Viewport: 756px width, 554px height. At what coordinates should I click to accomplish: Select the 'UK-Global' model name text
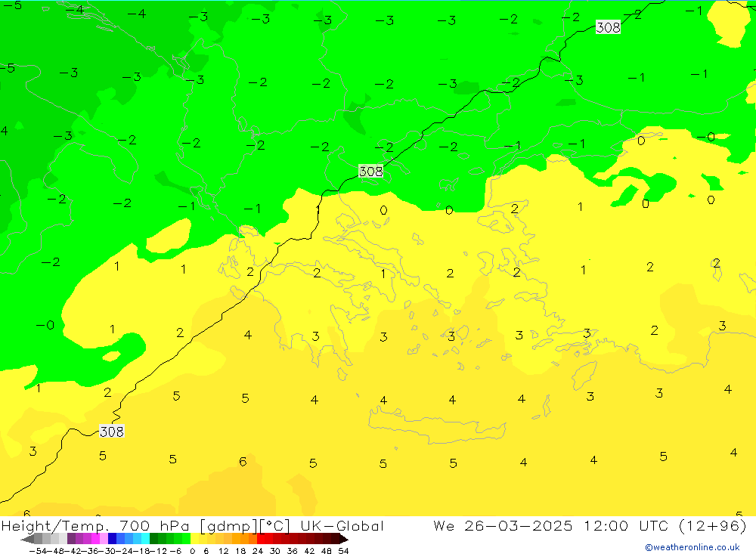(342, 525)
